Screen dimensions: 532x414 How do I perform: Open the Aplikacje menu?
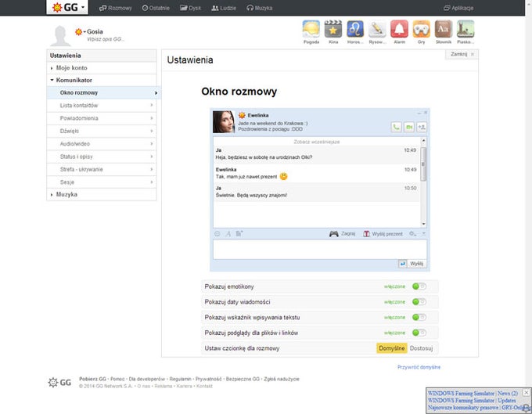(x=458, y=8)
